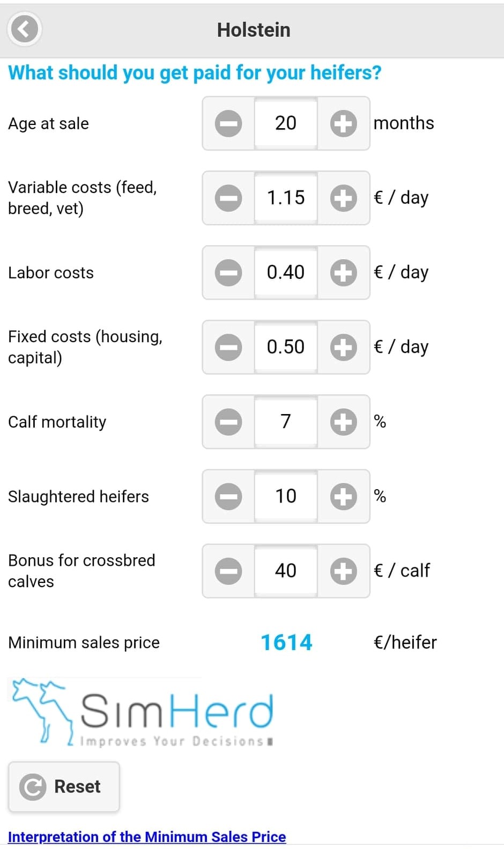Click the Age at sale input field

pyautogui.click(x=286, y=123)
